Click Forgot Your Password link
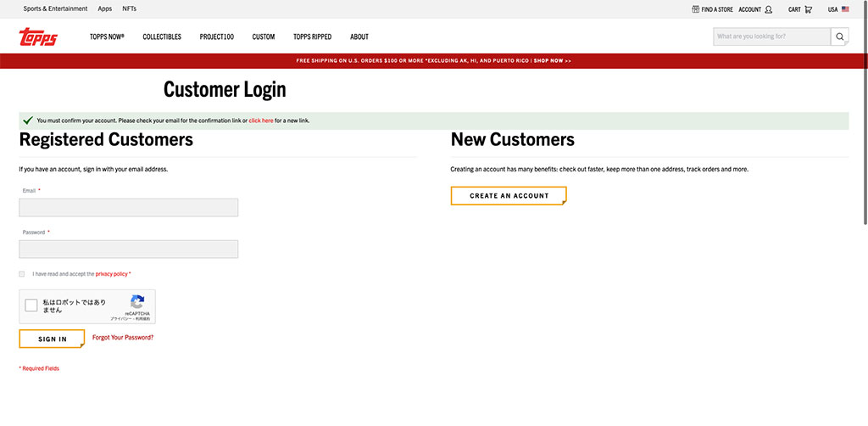 click(x=123, y=338)
